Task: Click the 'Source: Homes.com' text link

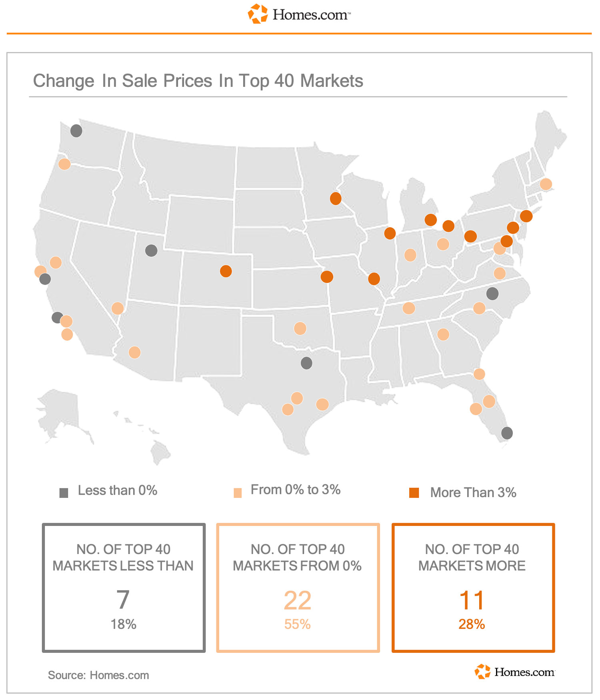Action: click(98, 675)
